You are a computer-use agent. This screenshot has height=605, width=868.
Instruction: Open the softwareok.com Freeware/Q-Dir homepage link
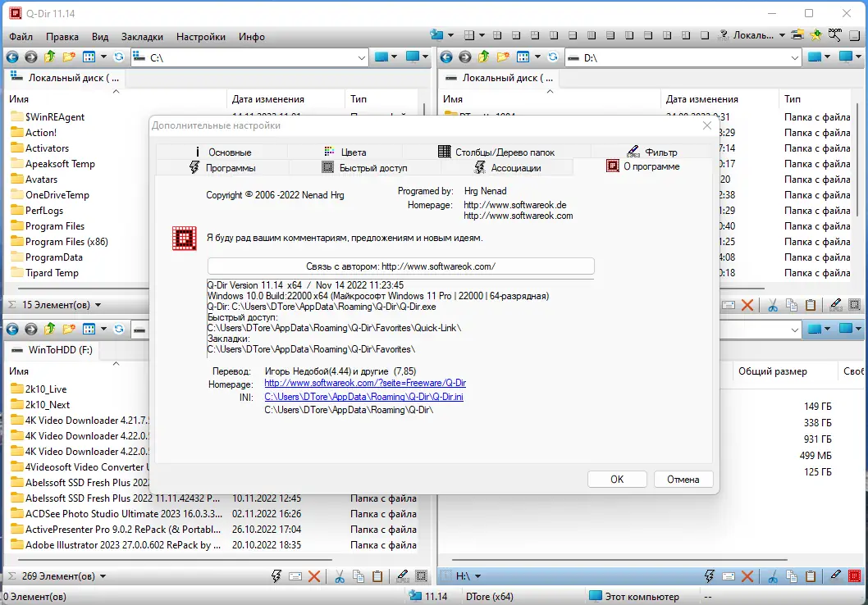click(x=365, y=383)
